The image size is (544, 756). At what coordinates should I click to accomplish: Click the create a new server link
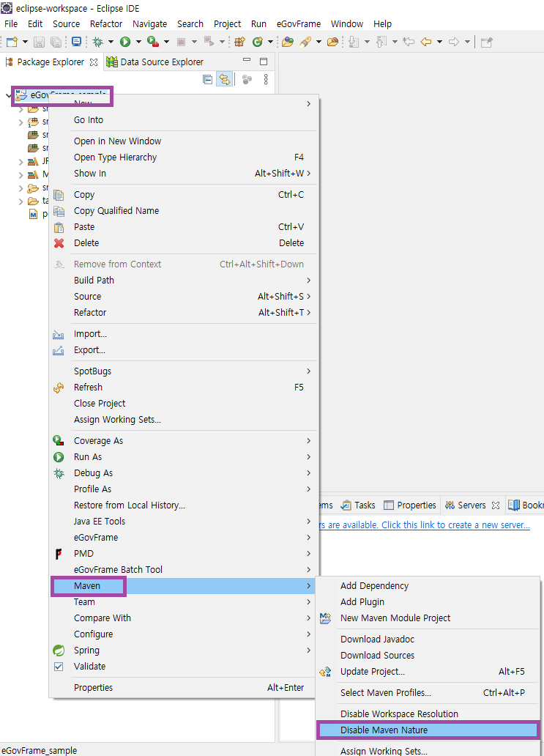click(424, 525)
